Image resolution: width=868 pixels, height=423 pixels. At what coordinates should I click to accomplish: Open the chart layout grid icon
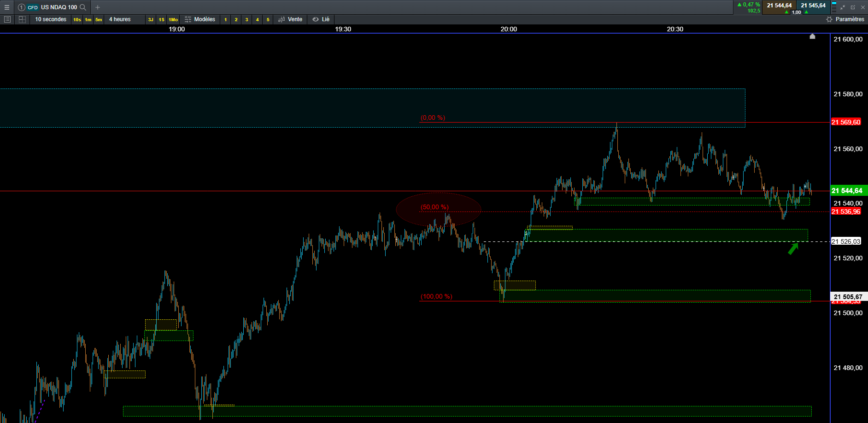click(x=22, y=19)
